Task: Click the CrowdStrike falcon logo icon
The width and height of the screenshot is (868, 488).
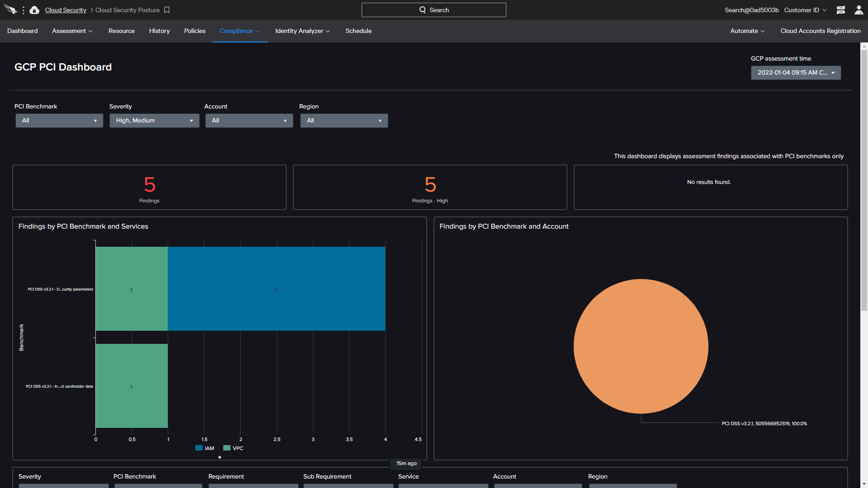Action: (10, 9)
